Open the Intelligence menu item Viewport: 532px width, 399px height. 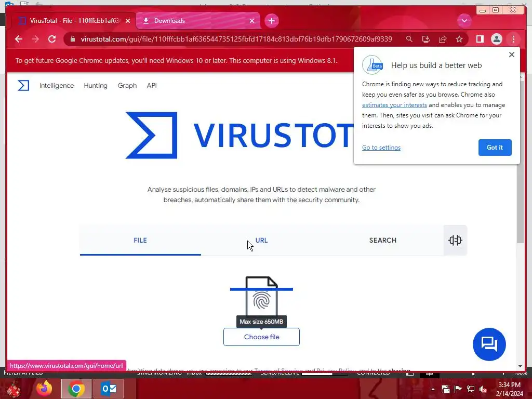[56, 86]
